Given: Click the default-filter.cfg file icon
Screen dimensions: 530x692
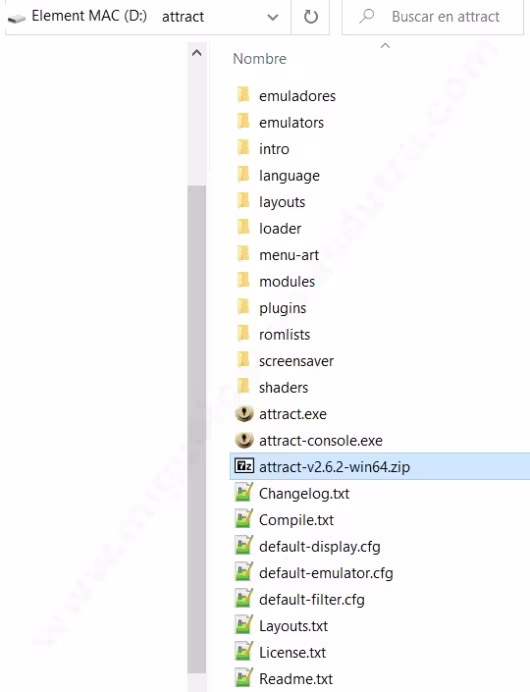Looking at the screenshot, I should click(x=244, y=598).
